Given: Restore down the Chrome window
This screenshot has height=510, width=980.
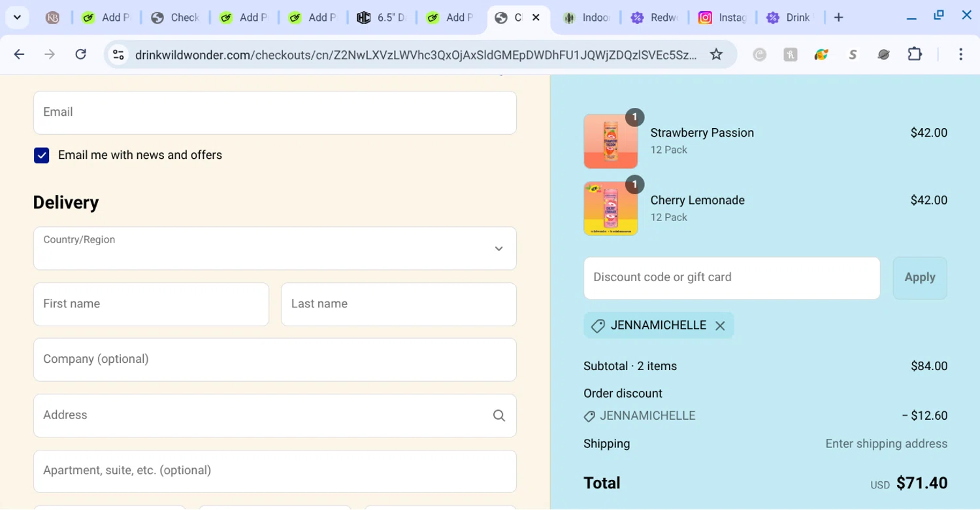Looking at the screenshot, I should coord(939,16).
